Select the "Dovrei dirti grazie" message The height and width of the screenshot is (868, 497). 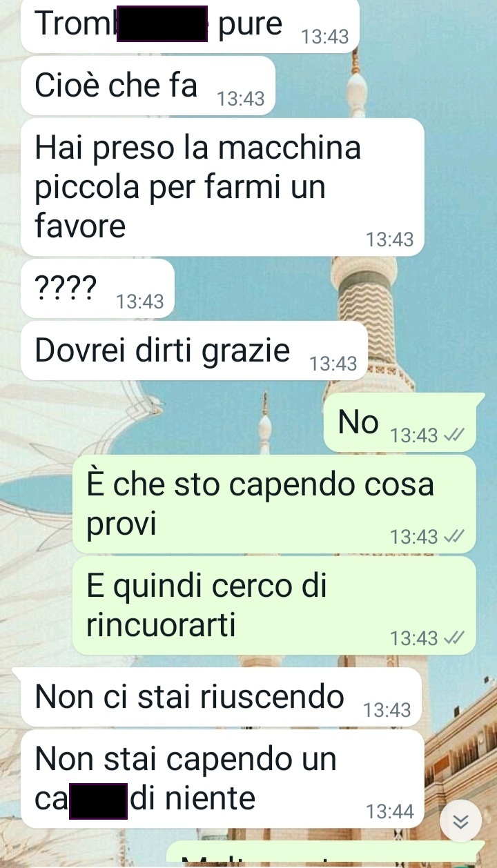click(195, 350)
